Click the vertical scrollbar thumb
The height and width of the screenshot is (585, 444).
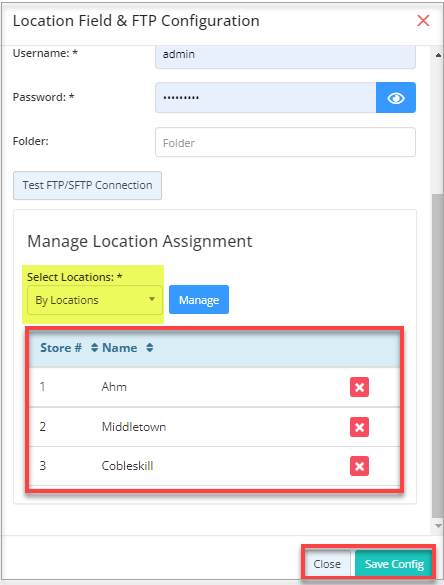point(437,356)
